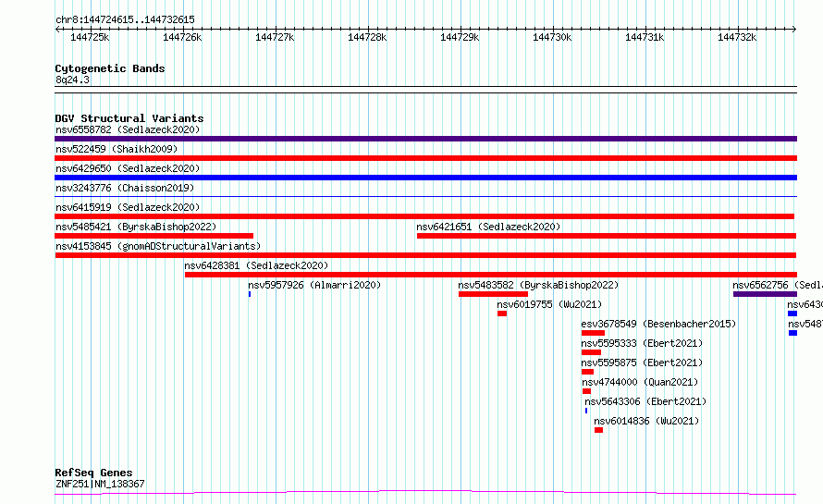Click the 144730k ruler position
Image resolution: width=823 pixels, height=504 pixels.
click(x=552, y=37)
